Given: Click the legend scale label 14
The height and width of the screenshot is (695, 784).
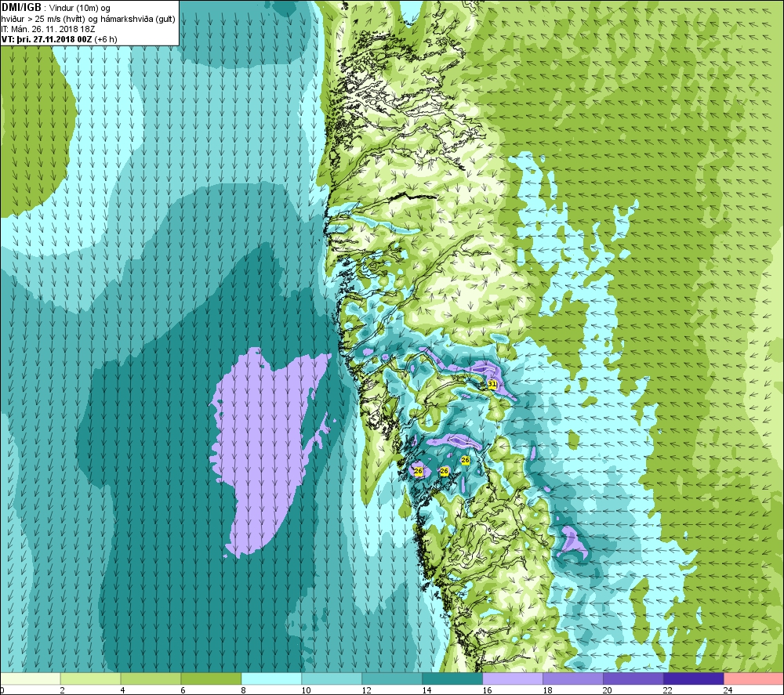Looking at the screenshot, I should [426, 690].
